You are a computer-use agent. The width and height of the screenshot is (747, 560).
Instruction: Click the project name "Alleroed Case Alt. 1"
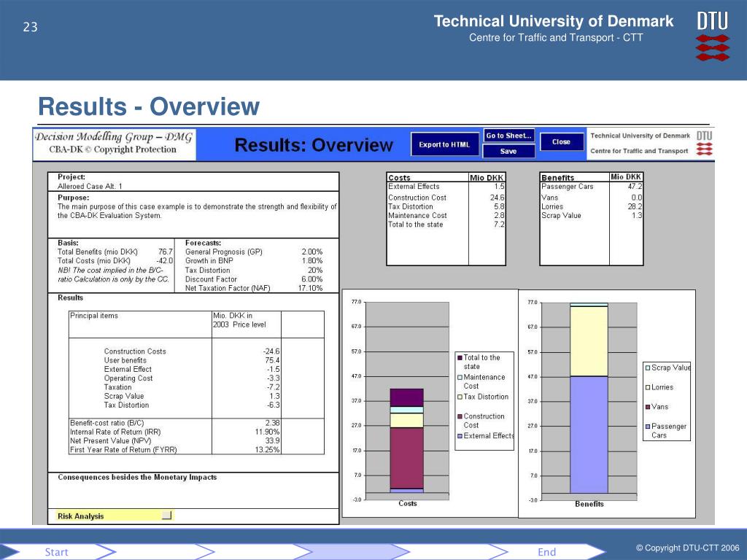point(90,186)
